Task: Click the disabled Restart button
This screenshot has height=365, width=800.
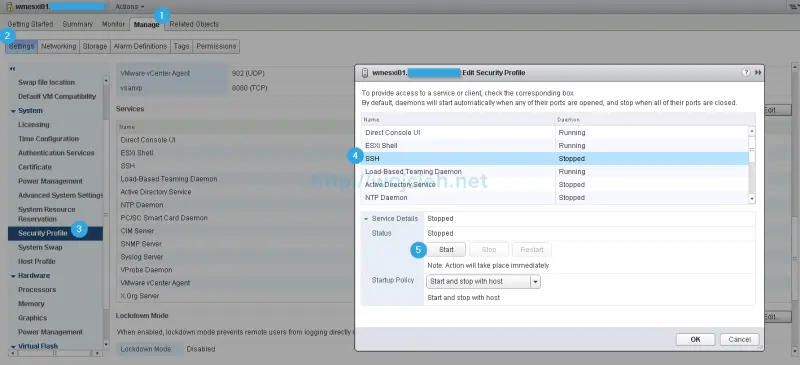Action: pyautogui.click(x=532, y=250)
